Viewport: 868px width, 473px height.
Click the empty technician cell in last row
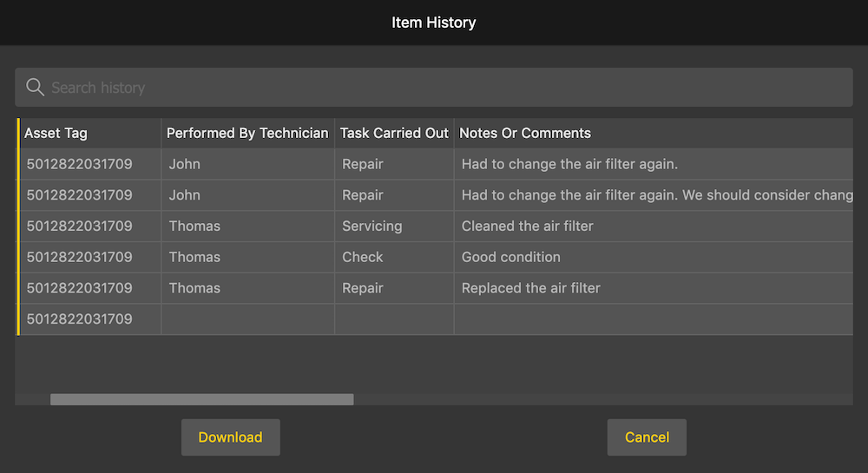click(x=247, y=319)
